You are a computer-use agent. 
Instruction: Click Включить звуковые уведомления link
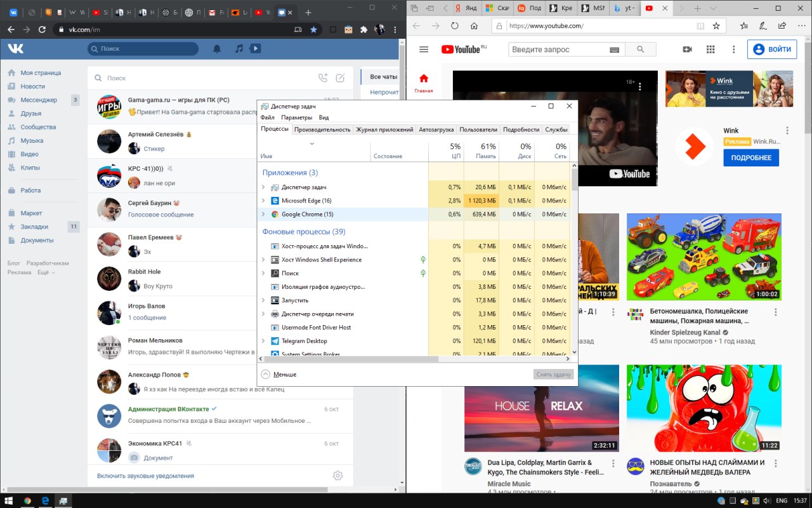click(x=145, y=476)
